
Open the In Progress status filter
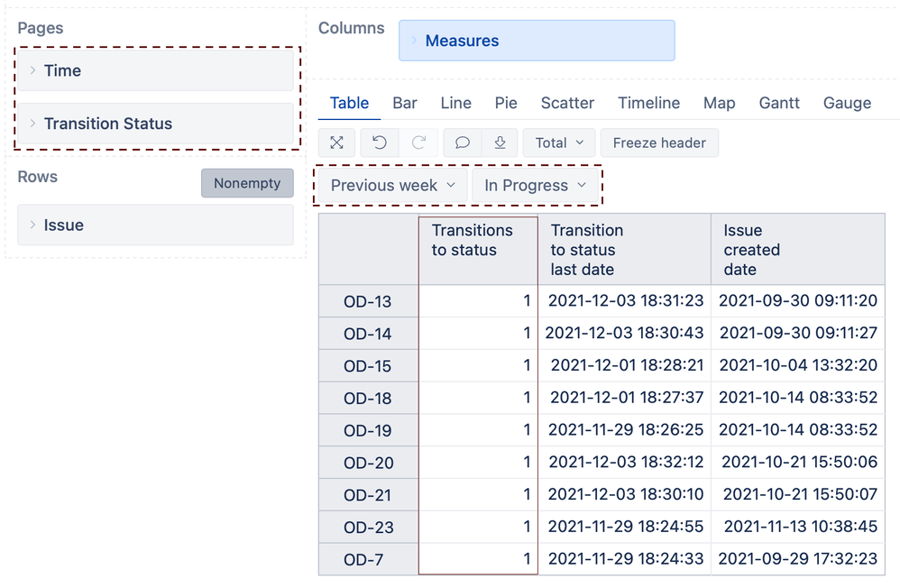[536, 186]
